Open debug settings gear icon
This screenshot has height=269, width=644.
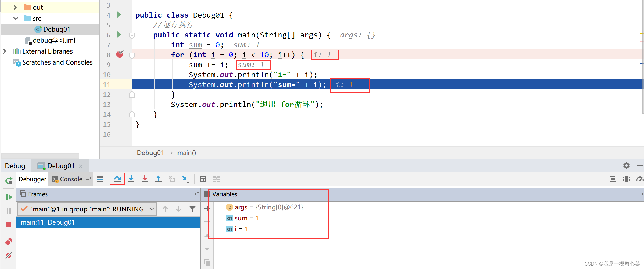626,165
